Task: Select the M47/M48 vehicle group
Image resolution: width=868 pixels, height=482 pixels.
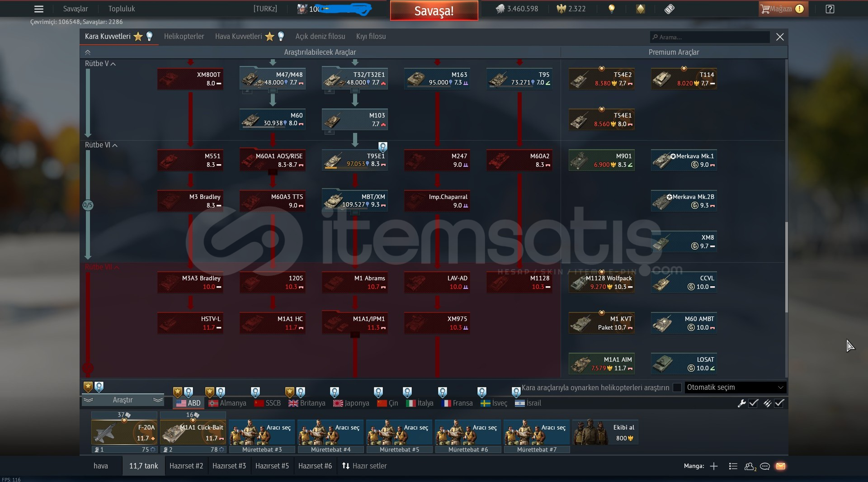Action: [273, 79]
